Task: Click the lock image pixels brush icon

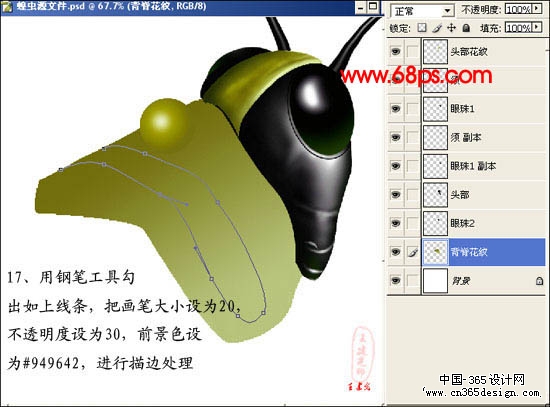Action: pos(437,28)
